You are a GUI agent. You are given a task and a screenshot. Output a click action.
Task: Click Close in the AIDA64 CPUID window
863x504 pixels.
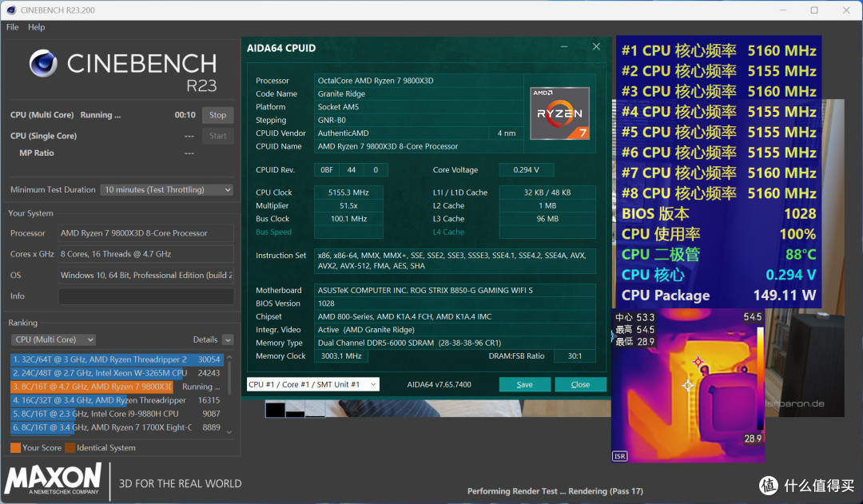tap(580, 385)
